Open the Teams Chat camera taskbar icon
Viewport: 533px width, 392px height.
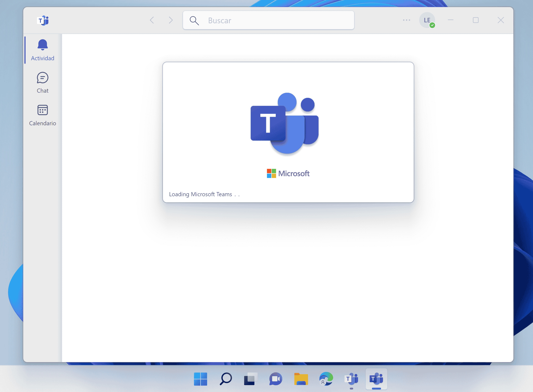[x=276, y=379]
